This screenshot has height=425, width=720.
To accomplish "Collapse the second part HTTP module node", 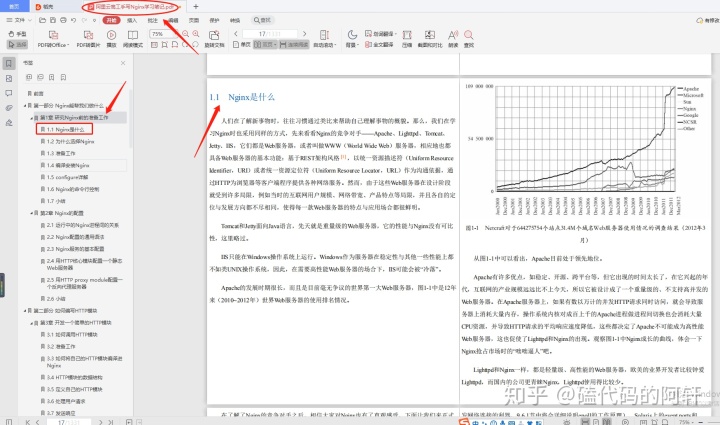I will (x=25, y=311).
